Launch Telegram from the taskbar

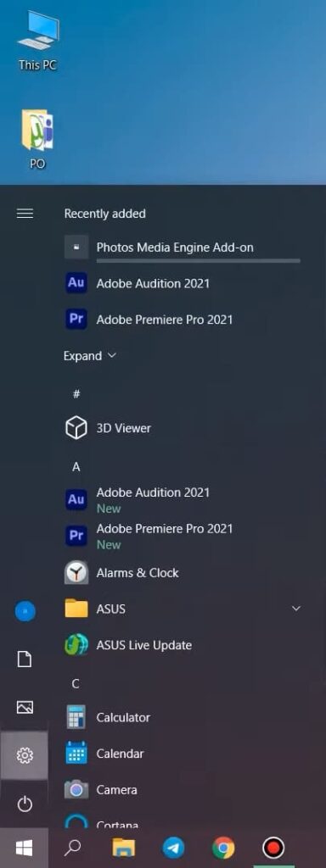pos(173,848)
